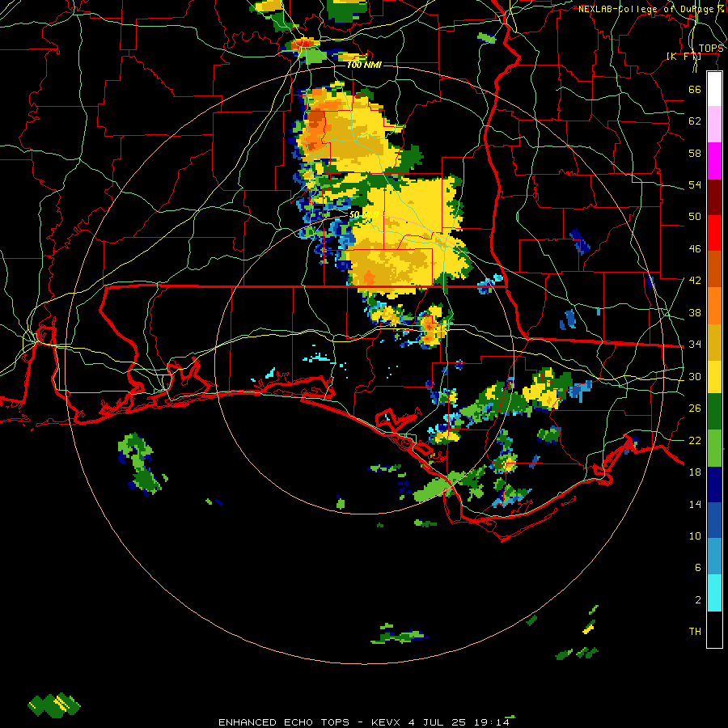The width and height of the screenshot is (728, 728).
Task: Click the legend value 58
Action: [695, 153]
